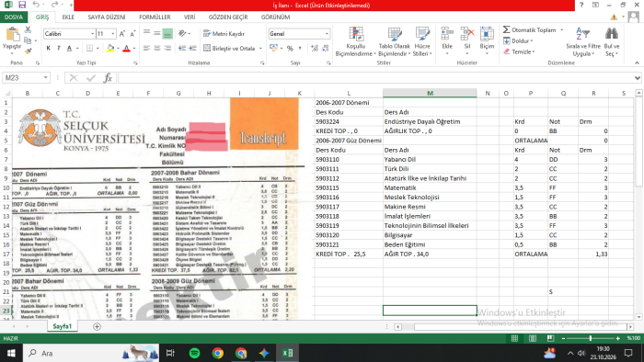Add a new sheet with the plus button
This screenshot has width=644, height=362.
tap(97, 327)
